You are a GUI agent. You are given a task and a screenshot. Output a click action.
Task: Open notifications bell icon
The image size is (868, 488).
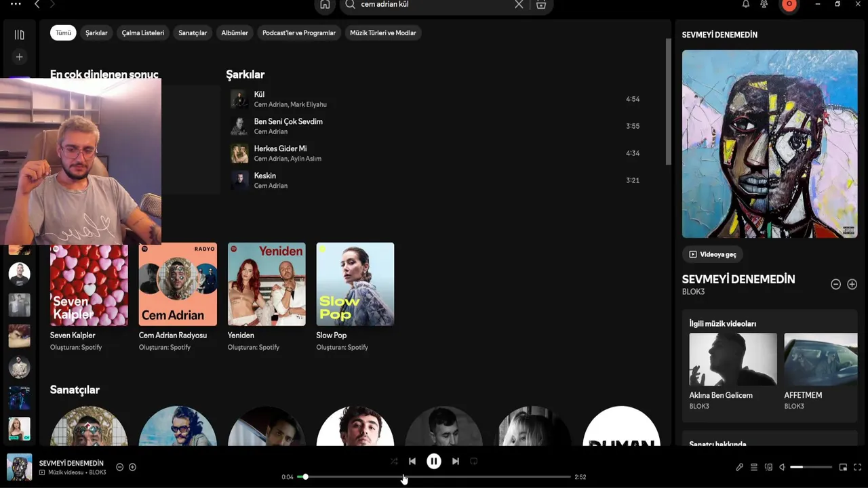click(746, 4)
